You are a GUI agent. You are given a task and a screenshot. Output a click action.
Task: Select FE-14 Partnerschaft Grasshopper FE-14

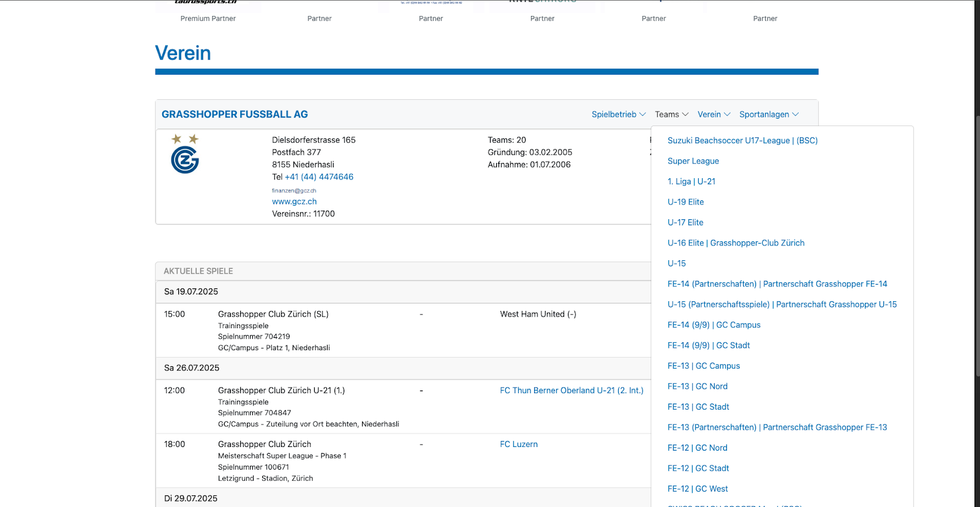click(777, 284)
